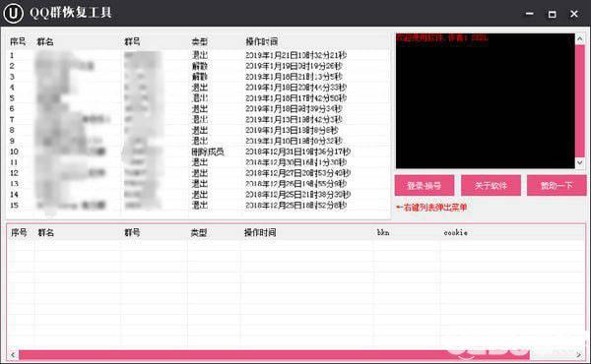Select row number 14 in upper list
Image resolution: width=591 pixels, height=364 pixels.
198,195
